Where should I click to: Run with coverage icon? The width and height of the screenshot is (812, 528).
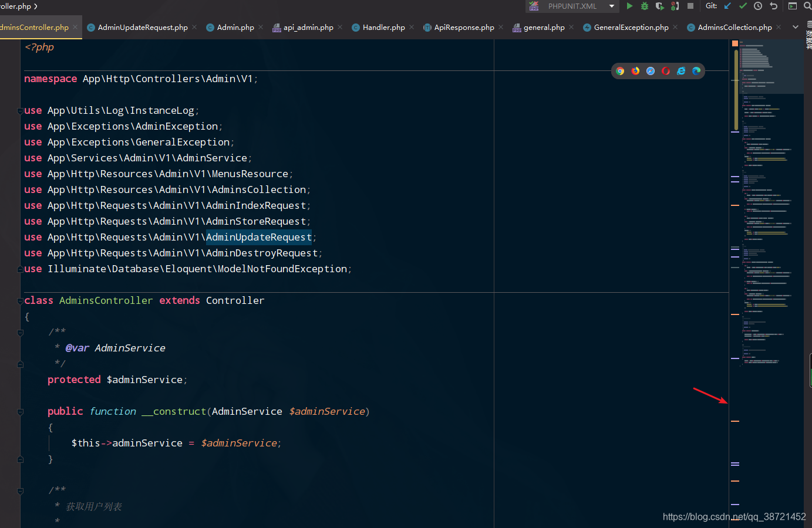pyautogui.click(x=660, y=6)
